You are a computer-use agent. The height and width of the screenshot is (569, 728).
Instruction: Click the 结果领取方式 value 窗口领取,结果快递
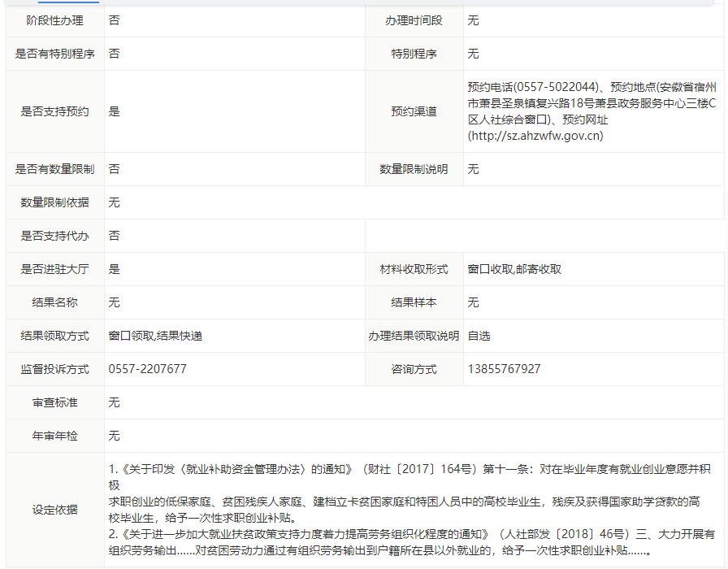pos(155,336)
